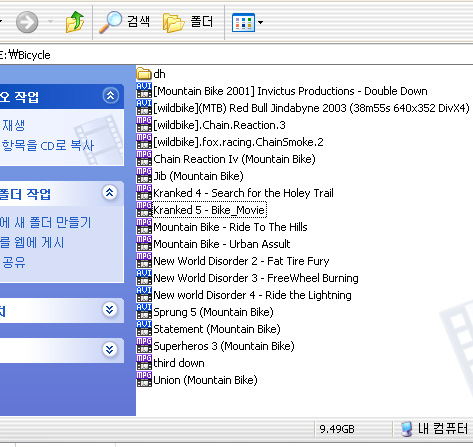Click publish to the web link

coord(32,242)
